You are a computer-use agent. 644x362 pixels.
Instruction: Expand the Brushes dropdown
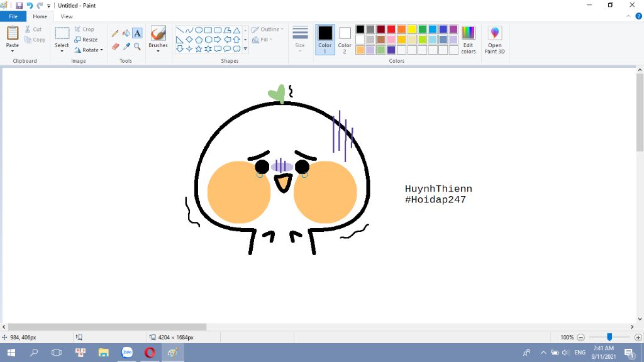158,51
